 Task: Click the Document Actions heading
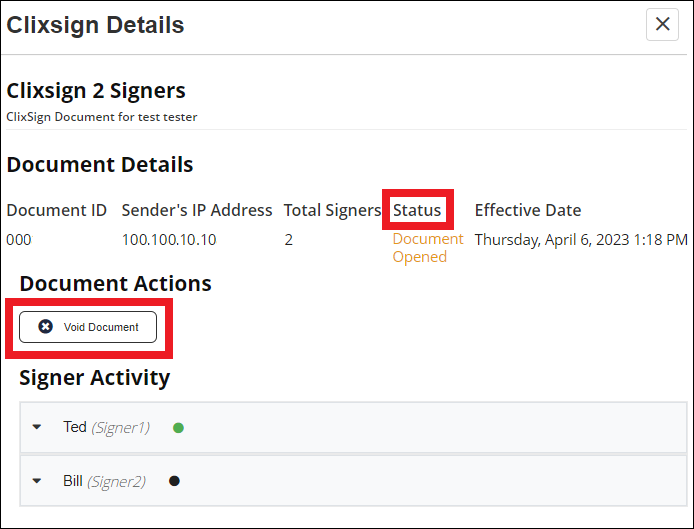tap(115, 283)
